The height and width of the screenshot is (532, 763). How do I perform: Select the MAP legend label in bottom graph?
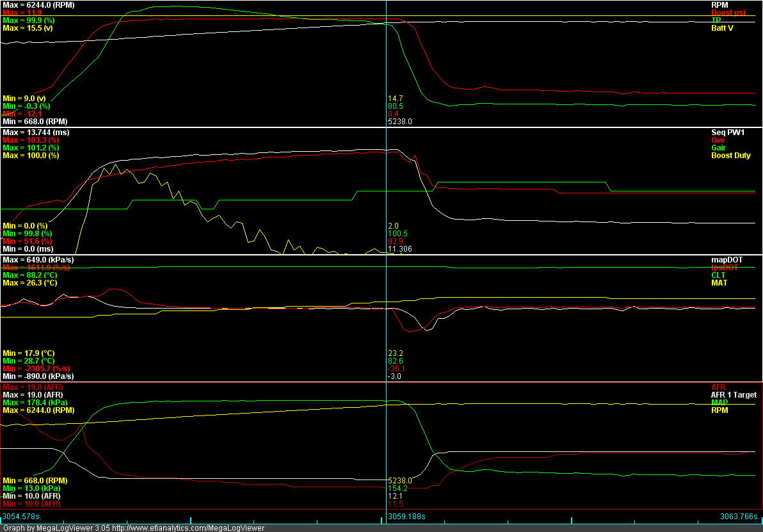click(x=719, y=403)
